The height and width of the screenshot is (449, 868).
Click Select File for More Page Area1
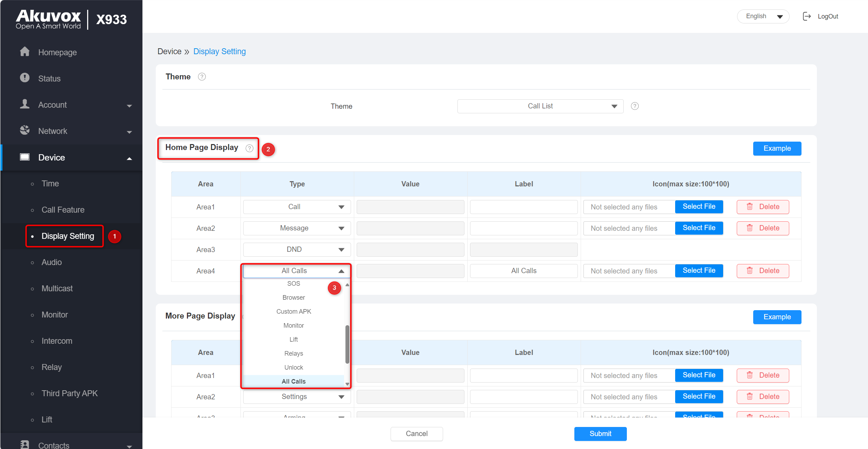coord(699,375)
